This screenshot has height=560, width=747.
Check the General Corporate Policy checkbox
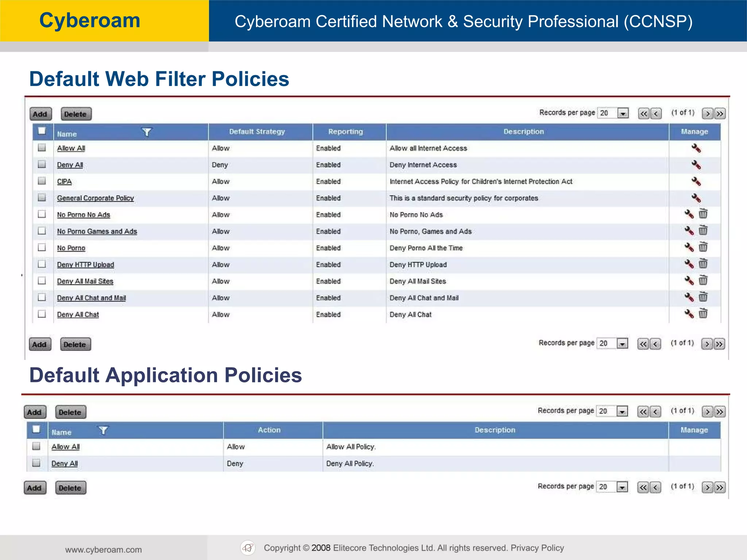click(42, 197)
